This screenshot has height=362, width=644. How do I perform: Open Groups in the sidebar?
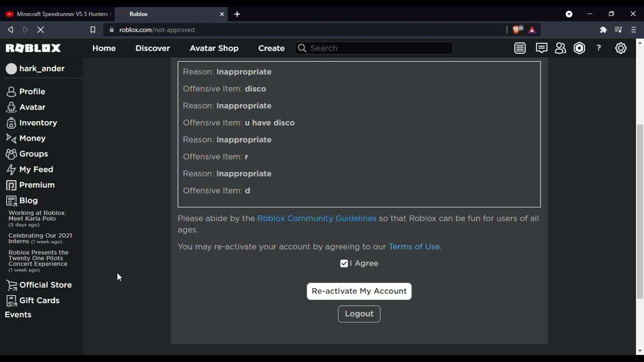34,154
